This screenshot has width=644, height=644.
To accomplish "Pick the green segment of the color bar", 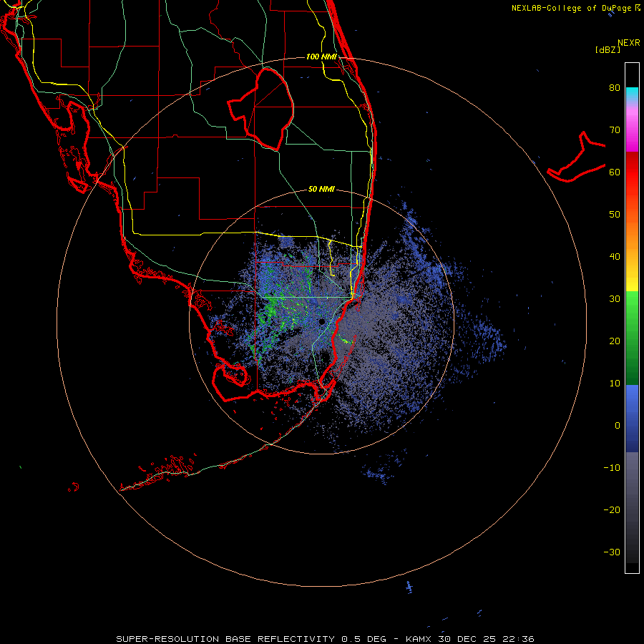I will (x=632, y=338).
